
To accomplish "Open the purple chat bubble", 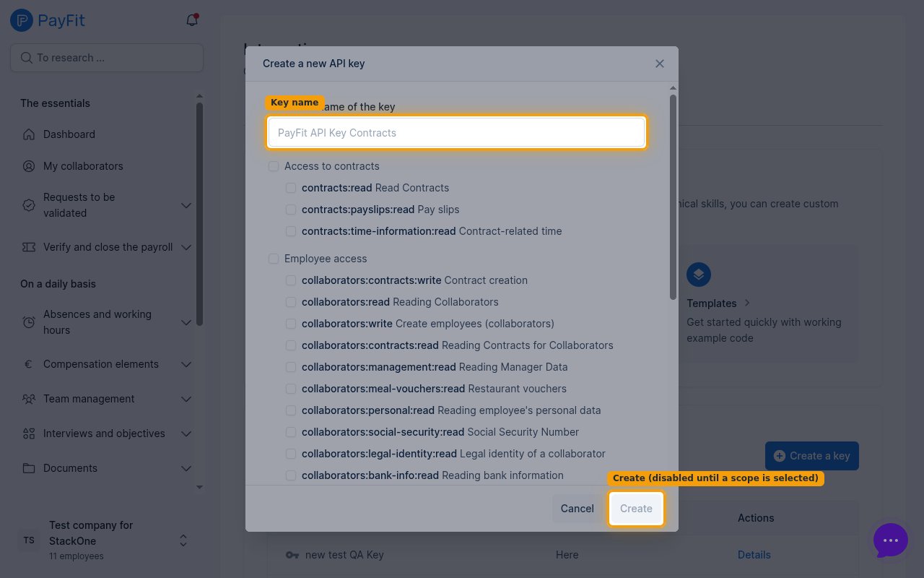I will [x=891, y=540].
